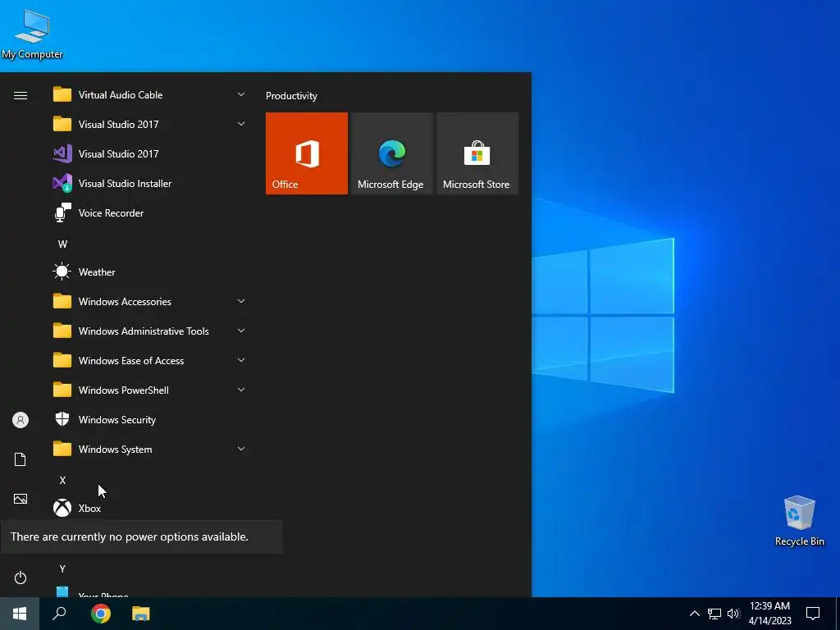This screenshot has width=840, height=630.
Task: Open the Office tile
Action: [307, 153]
